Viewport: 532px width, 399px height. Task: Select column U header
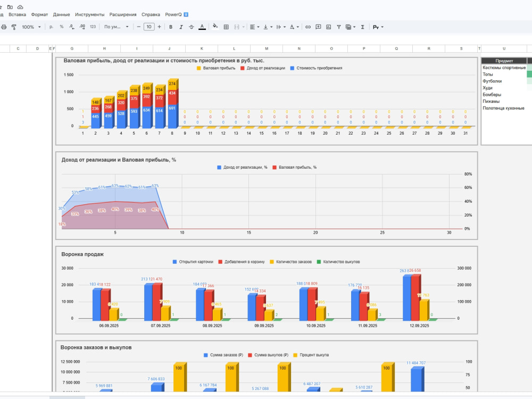click(504, 48)
